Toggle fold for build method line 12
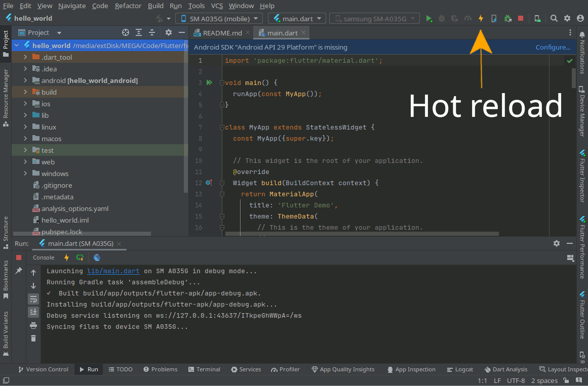Screen dimensions: 588x386 (222, 183)
